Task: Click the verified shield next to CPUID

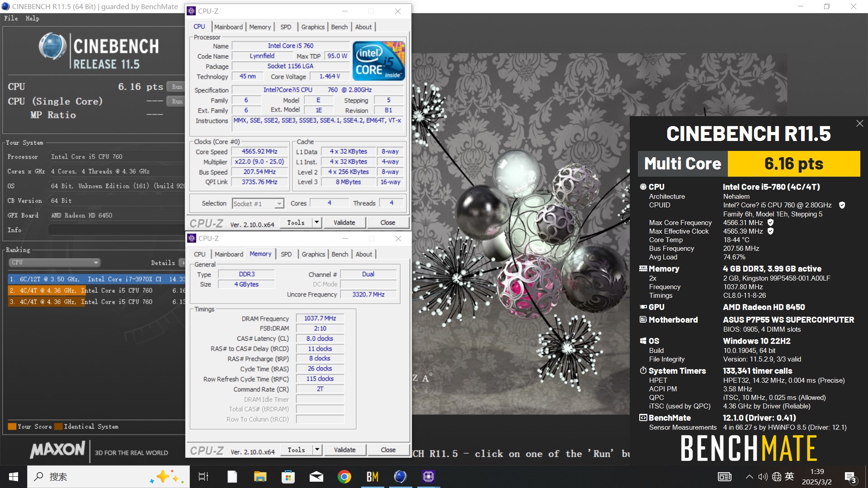Action: [x=842, y=205]
